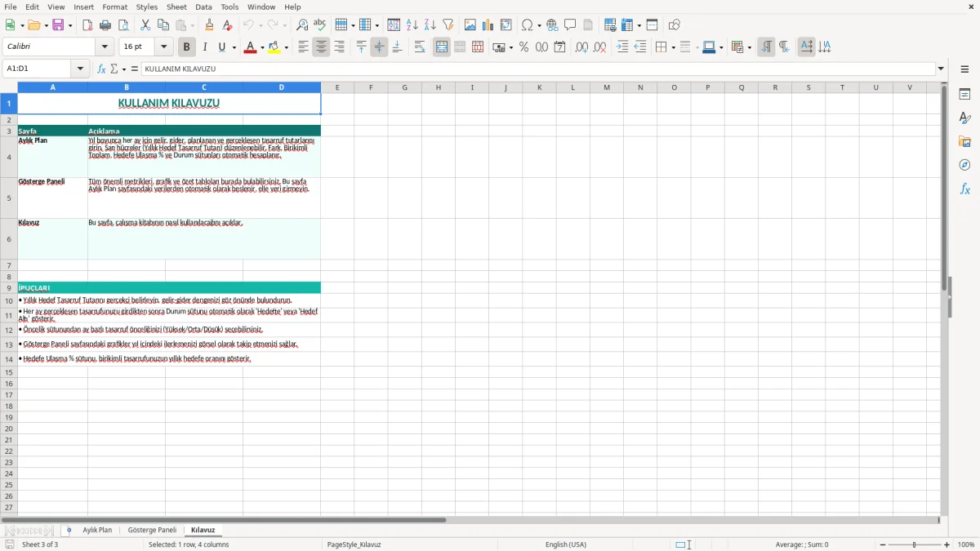Click the Cut scissors icon
The image size is (980, 551).
[145, 25]
